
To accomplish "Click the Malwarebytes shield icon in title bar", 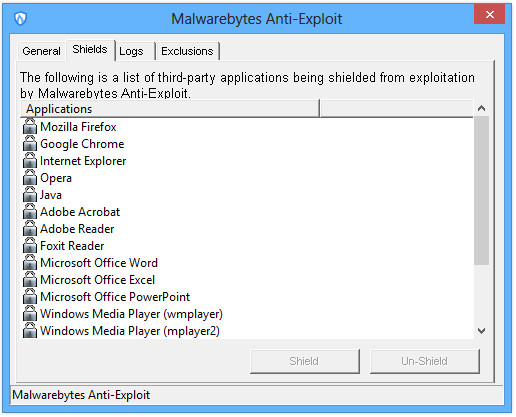I will [x=20, y=18].
